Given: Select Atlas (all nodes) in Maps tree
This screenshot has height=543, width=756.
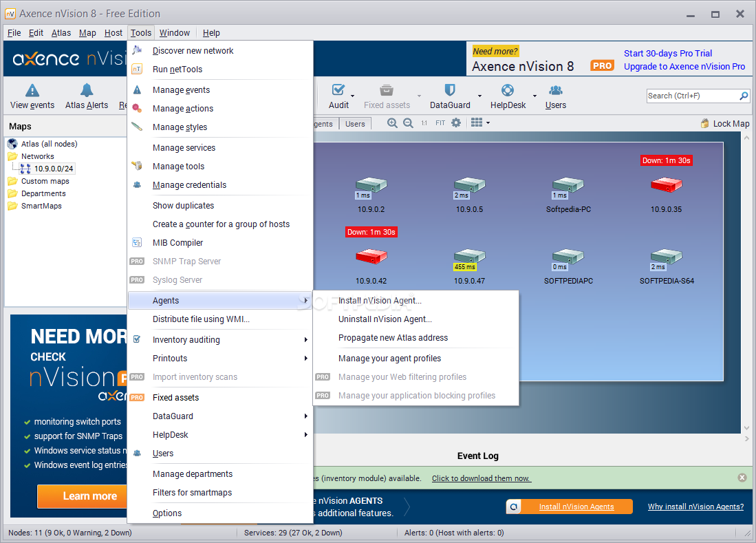Looking at the screenshot, I should [x=49, y=144].
